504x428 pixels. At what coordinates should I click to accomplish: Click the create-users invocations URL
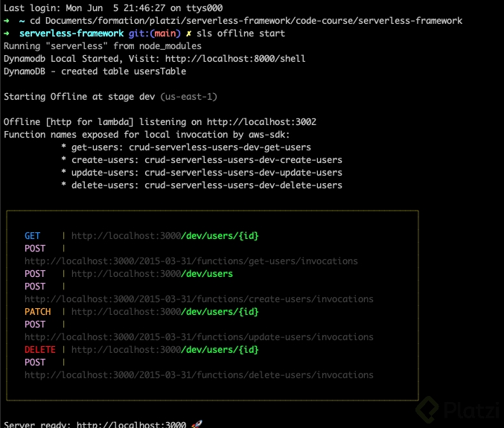199,299
